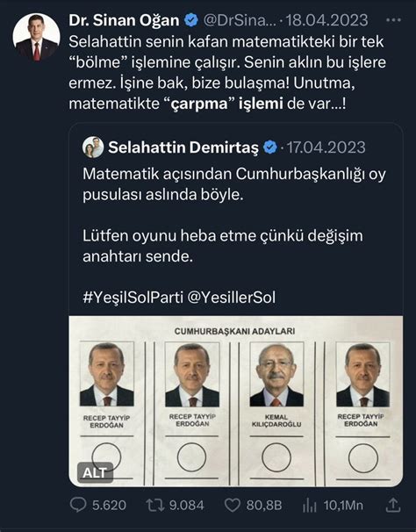Click the verified badge beside Sinan Oğan
Screen dimensions: 416x532
pyautogui.click(x=191, y=20)
